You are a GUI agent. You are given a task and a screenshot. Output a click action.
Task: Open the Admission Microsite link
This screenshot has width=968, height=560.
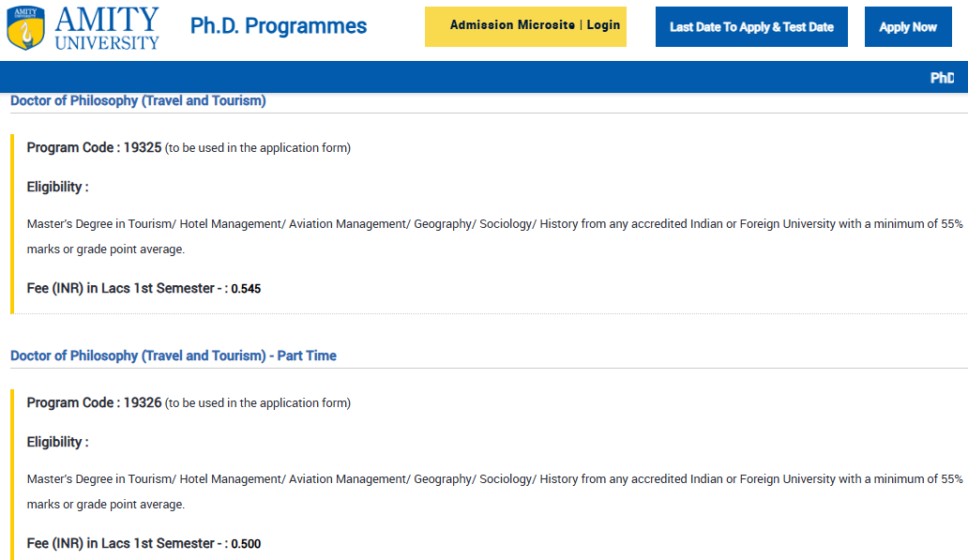[512, 25]
